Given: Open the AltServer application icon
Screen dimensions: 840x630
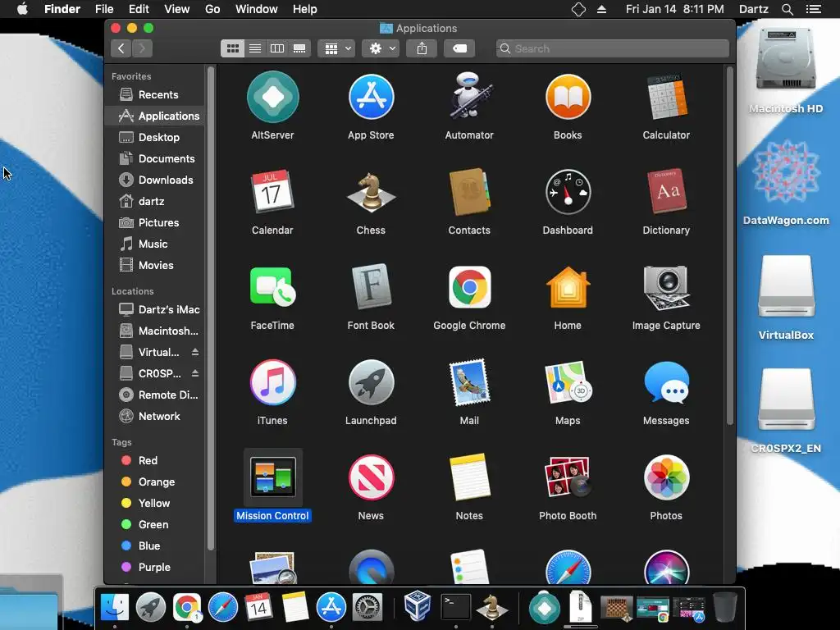Looking at the screenshot, I should click(x=272, y=97).
